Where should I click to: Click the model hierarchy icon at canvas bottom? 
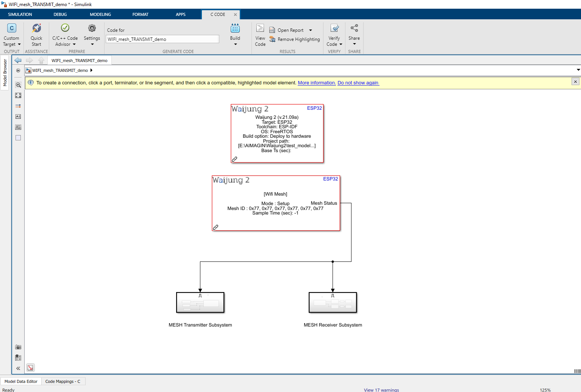(x=31, y=368)
